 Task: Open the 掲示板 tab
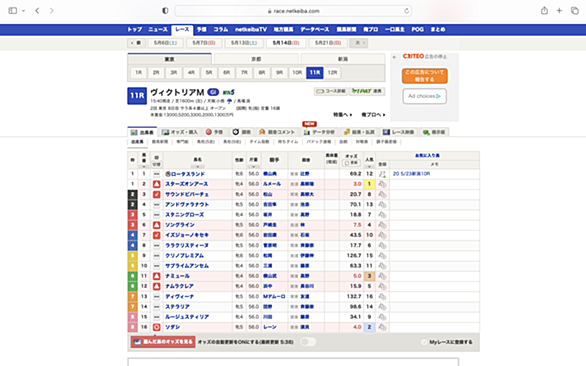(434, 132)
